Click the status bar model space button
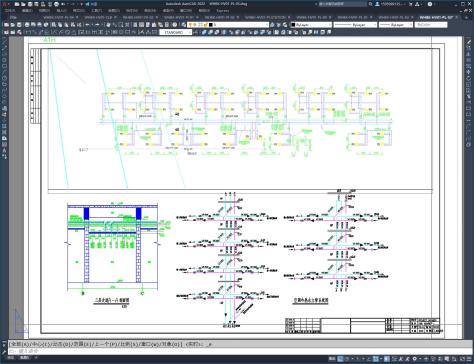This screenshot has width=474, height=364. (332, 359)
